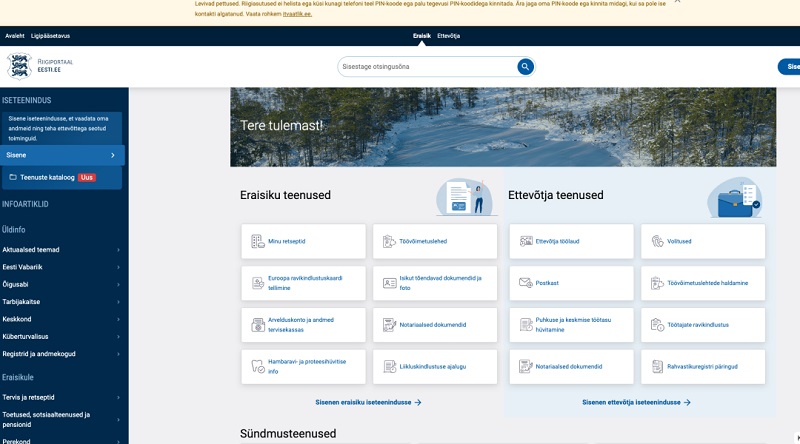Image resolution: width=800 pixels, height=444 pixels.
Task: Open Sisenen ettevõtja iseteenindusse link
Action: (x=636, y=402)
